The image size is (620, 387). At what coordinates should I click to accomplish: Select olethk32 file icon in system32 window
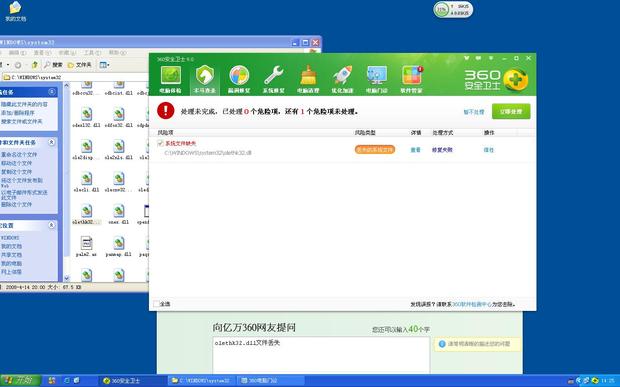86,214
